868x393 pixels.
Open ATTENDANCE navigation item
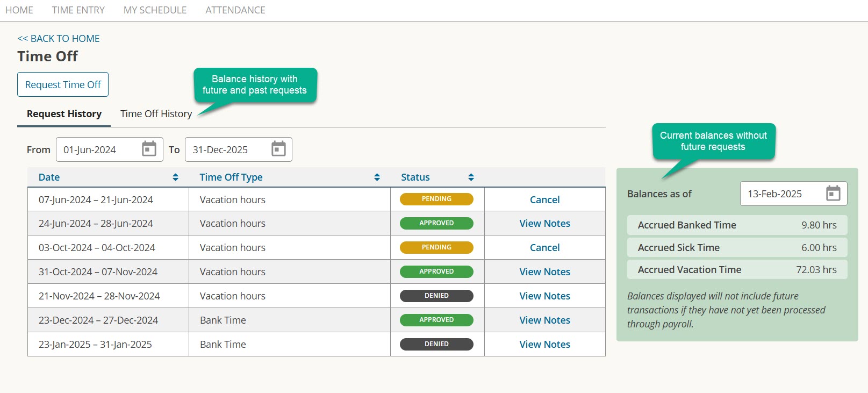[235, 10]
